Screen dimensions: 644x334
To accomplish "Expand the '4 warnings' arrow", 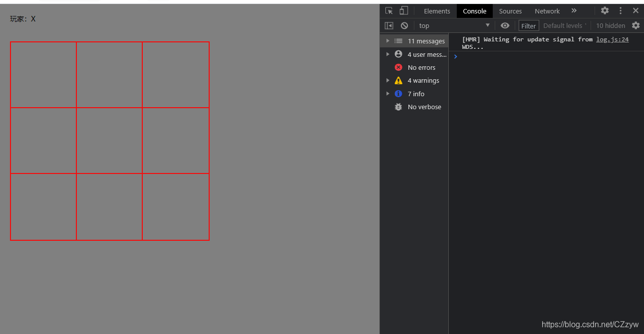I will click(388, 80).
